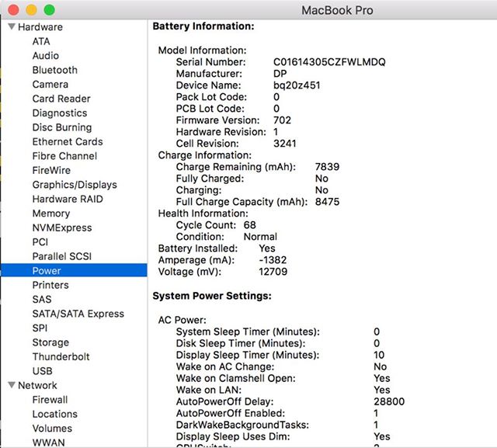Select Thunderbolt in the sidebar

coord(61,356)
